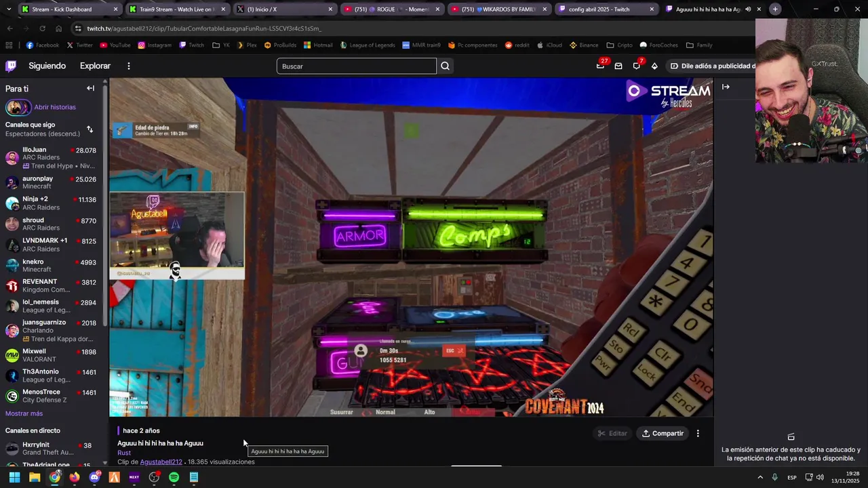Open IlloJuan channel in sidebar
This screenshot has height=488, width=868.
point(52,158)
